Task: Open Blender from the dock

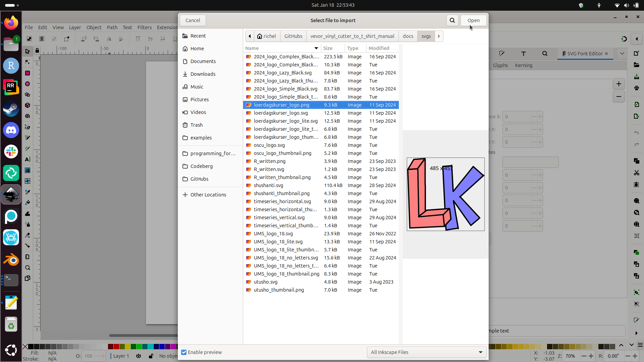Action: point(11,259)
